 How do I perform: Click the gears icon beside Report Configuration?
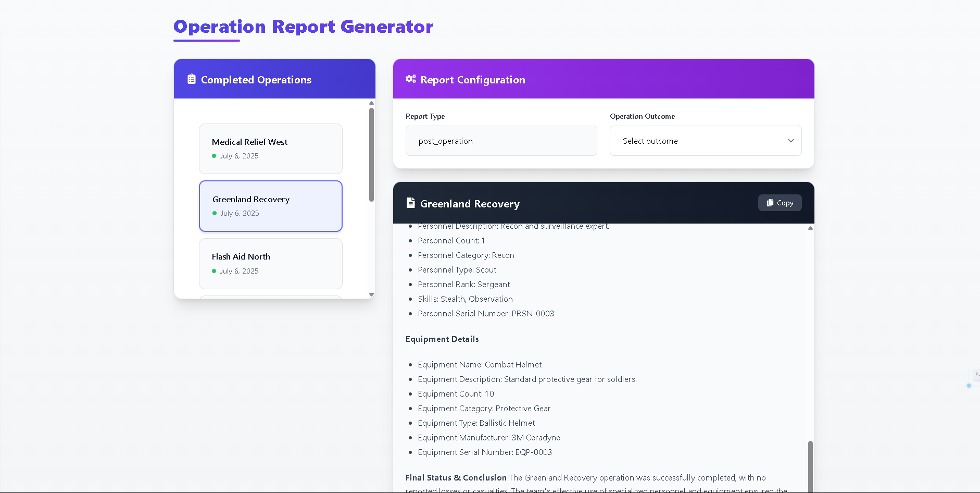(411, 79)
